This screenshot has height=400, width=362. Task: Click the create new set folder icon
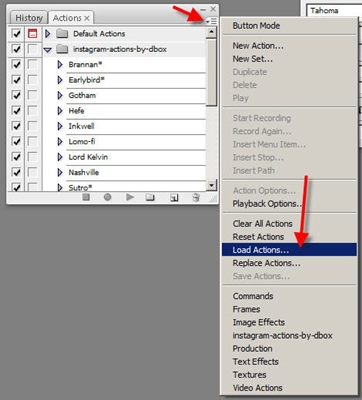150,197
